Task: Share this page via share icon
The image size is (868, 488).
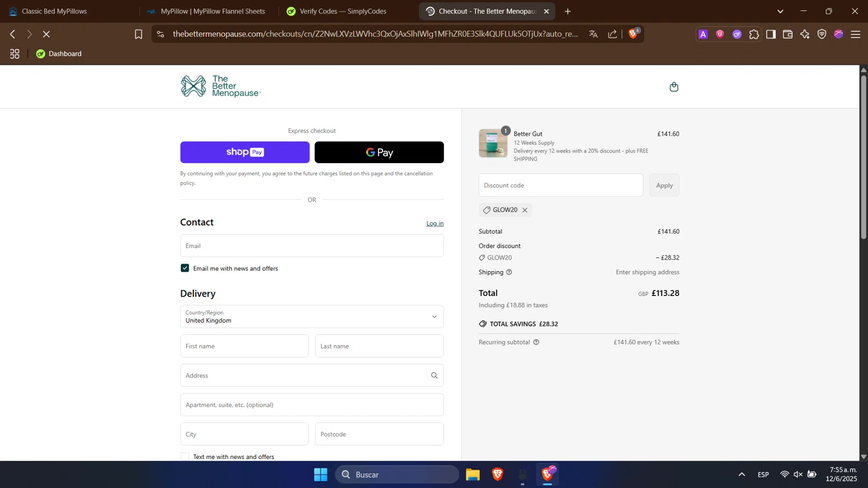Action: tap(612, 34)
